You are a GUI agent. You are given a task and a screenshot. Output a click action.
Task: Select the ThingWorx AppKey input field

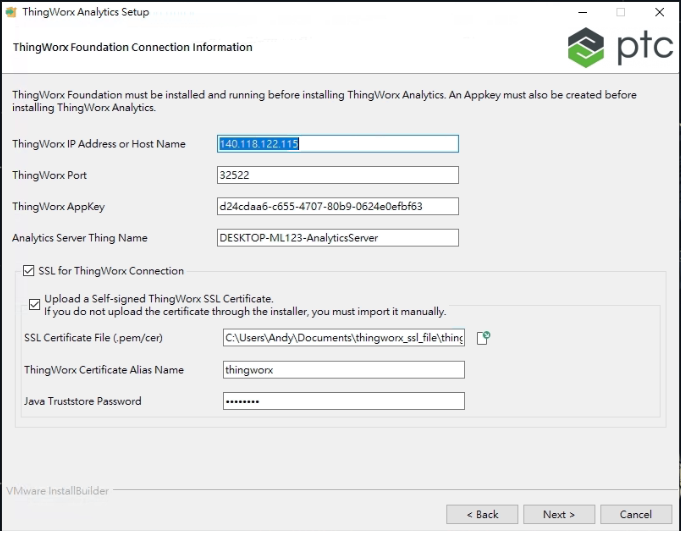(x=337, y=206)
